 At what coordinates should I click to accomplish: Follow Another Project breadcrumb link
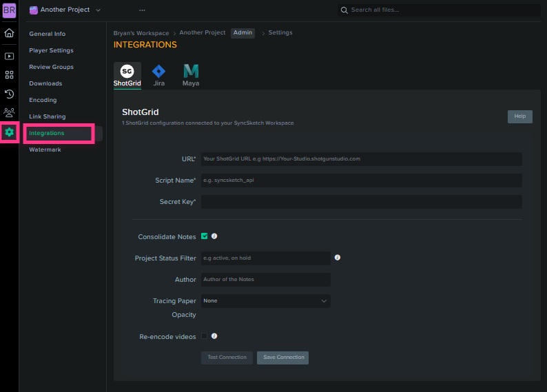203,32
